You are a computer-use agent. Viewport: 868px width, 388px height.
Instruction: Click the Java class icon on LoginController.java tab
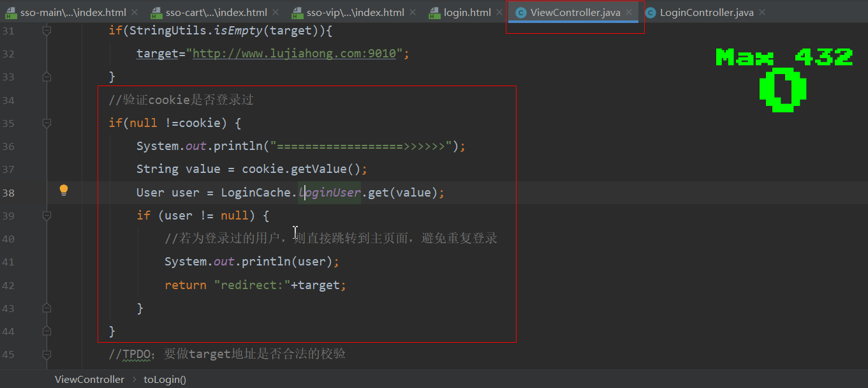pos(650,13)
